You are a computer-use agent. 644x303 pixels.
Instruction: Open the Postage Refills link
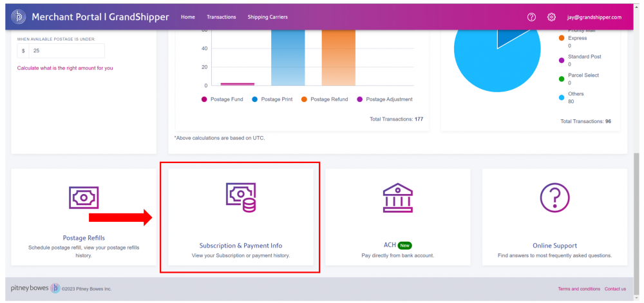[x=84, y=238]
